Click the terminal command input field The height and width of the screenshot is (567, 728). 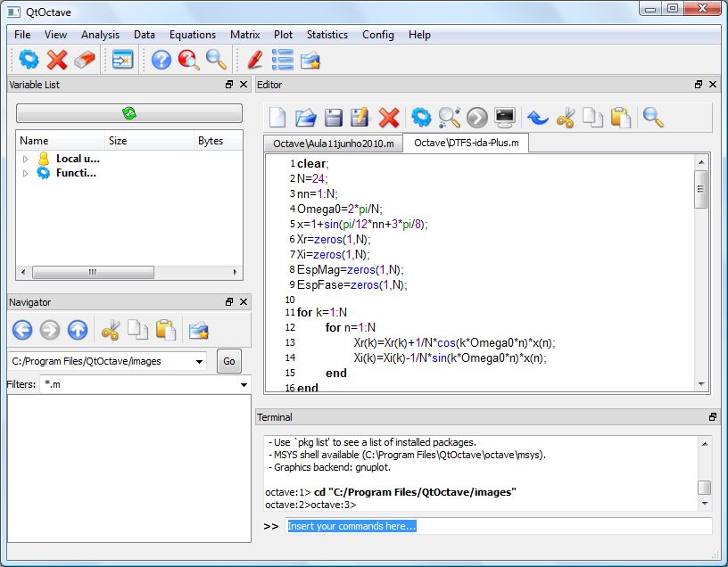(x=499, y=526)
